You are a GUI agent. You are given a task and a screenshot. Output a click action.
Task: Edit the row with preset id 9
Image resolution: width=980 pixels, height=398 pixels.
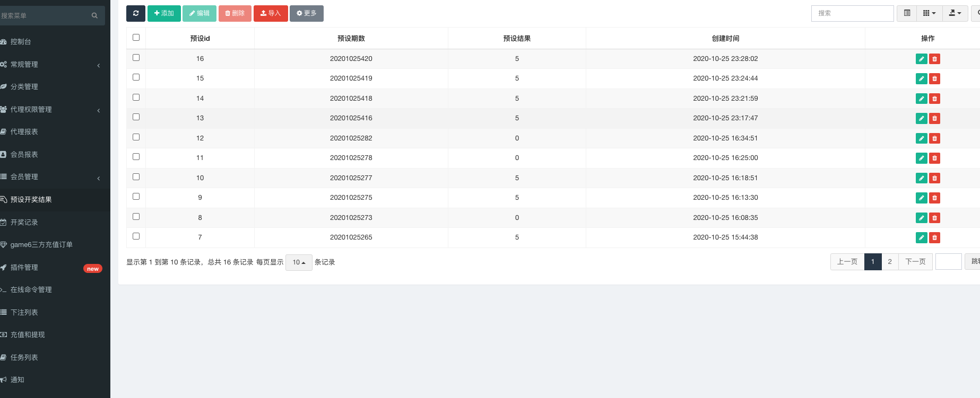922,198
